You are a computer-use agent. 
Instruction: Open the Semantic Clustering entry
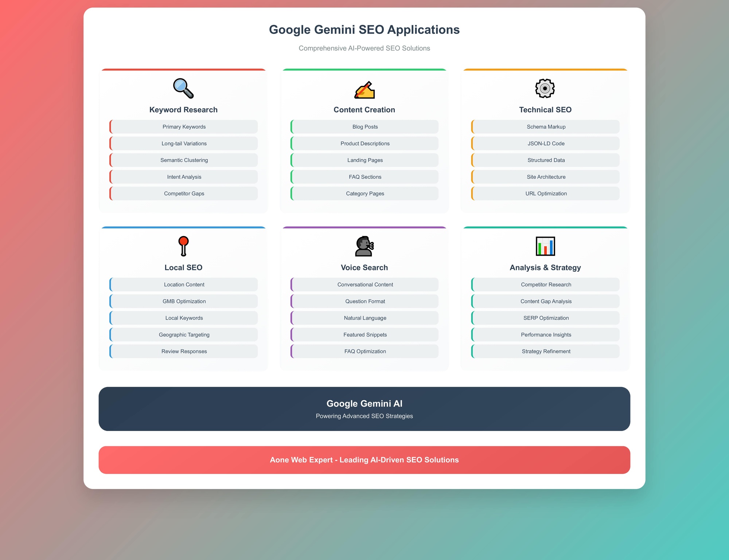pyautogui.click(x=184, y=160)
